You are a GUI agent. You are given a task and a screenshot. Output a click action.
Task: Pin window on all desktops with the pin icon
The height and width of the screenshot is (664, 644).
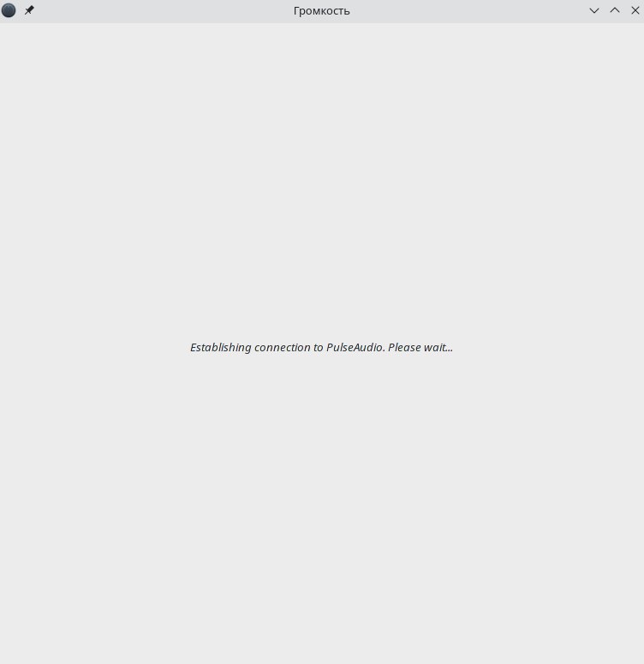29,10
